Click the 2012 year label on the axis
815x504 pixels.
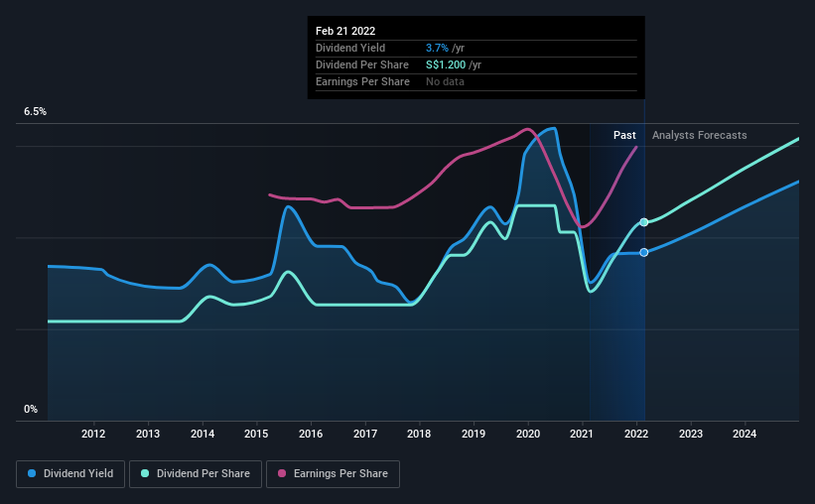click(93, 434)
